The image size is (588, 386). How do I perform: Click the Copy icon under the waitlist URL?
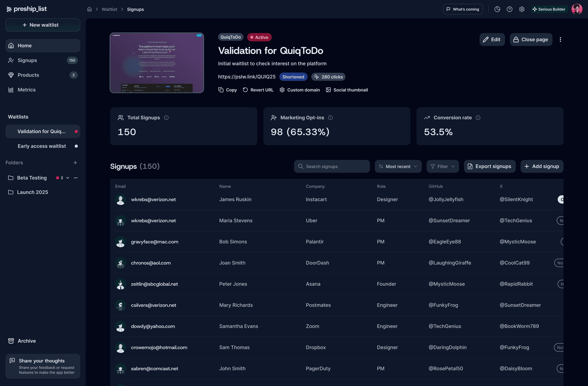pyautogui.click(x=221, y=90)
